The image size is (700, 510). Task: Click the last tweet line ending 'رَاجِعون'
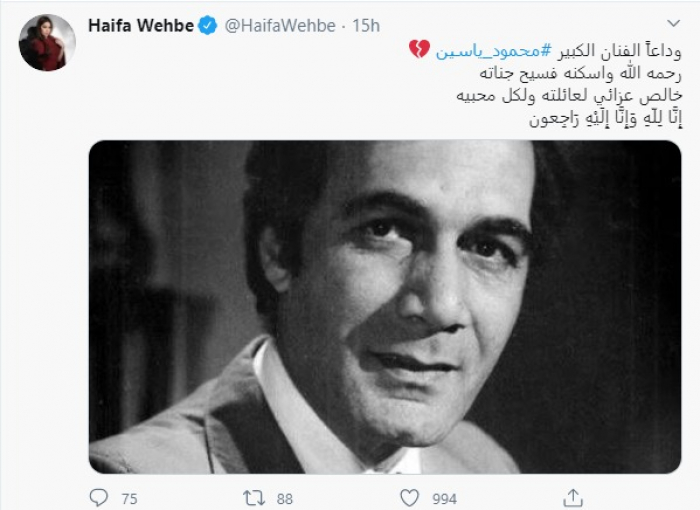click(605, 120)
